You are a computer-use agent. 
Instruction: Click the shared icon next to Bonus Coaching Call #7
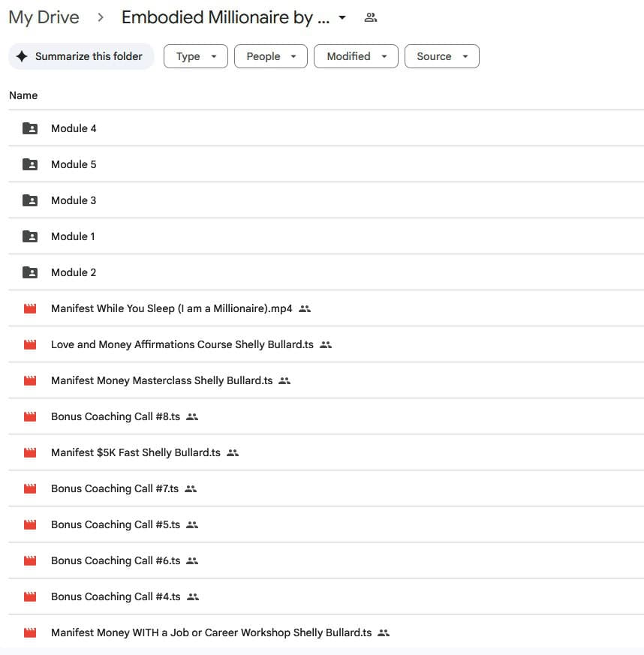pyautogui.click(x=191, y=488)
